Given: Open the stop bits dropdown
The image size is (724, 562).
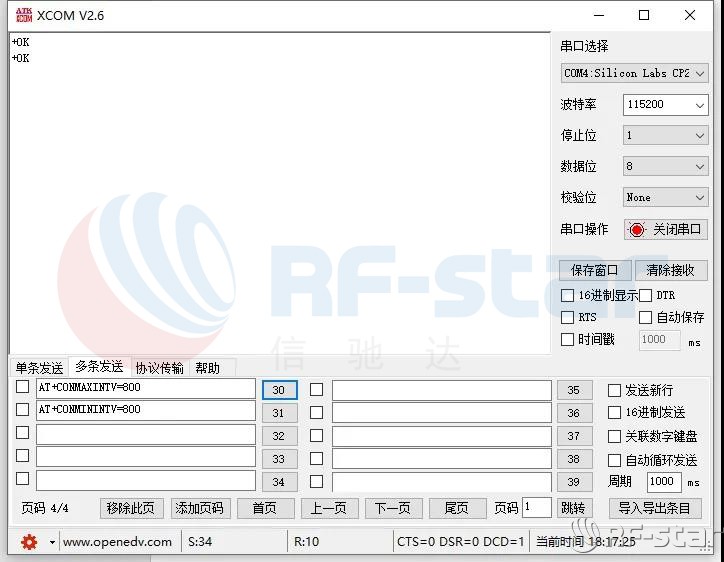Looking at the screenshot, I should click(x=665, y=135).
